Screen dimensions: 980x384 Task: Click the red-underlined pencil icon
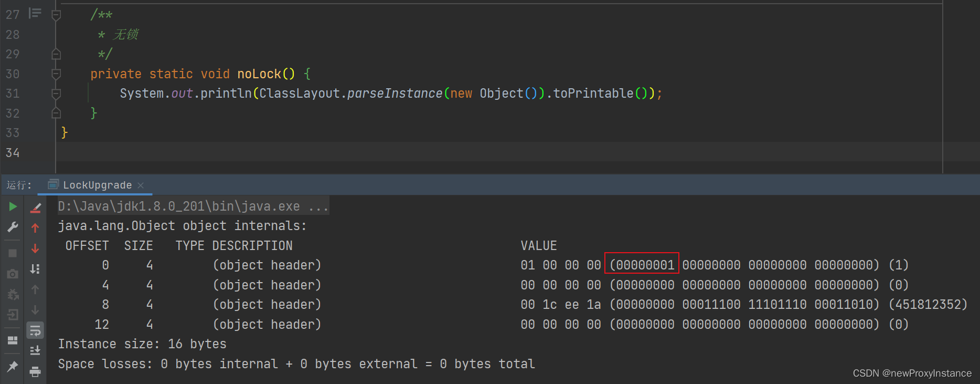(x=35, y=207)
